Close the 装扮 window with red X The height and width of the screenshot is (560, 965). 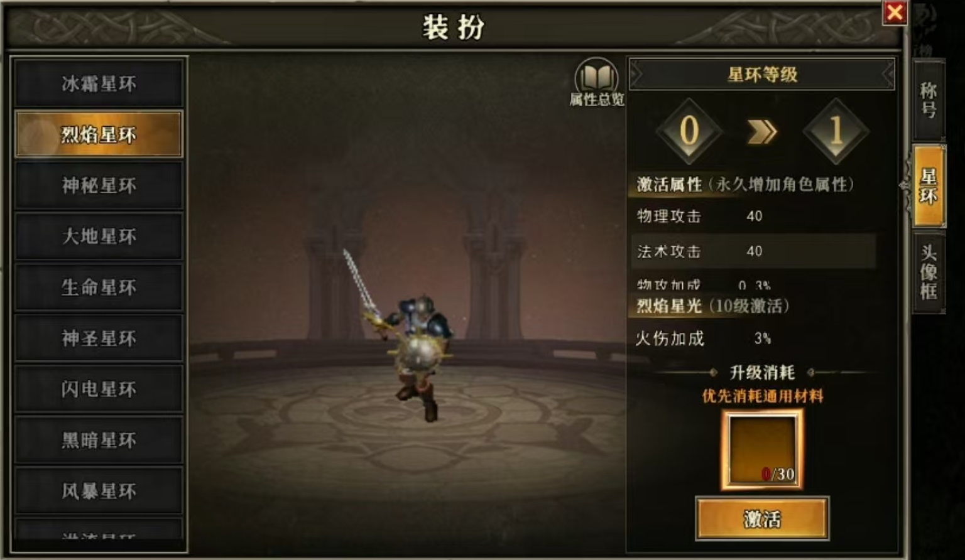(x=895, y=12)
